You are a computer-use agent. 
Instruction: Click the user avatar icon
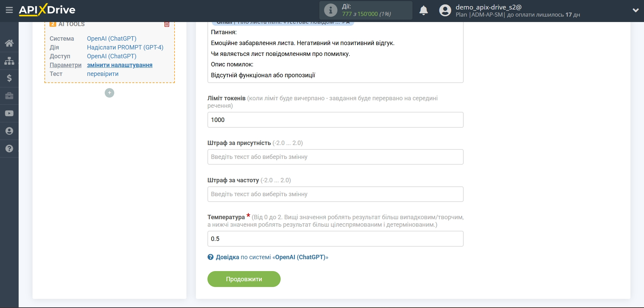tap(445, 11)
